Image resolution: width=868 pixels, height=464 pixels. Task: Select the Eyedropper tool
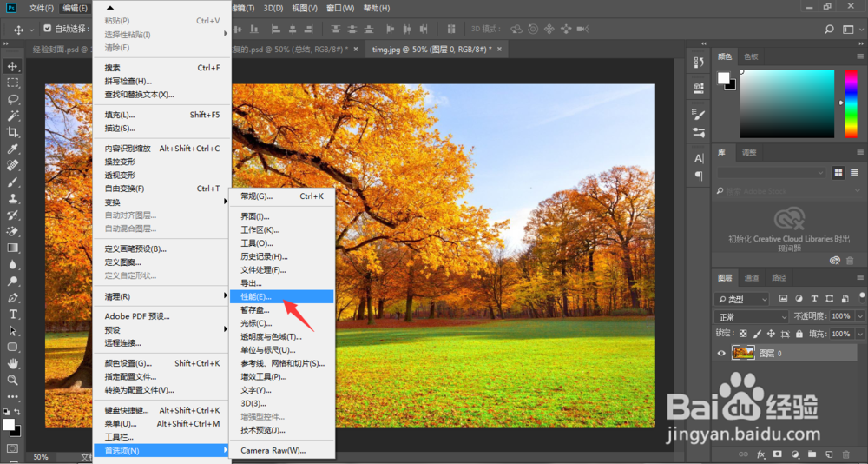[13, 149]
